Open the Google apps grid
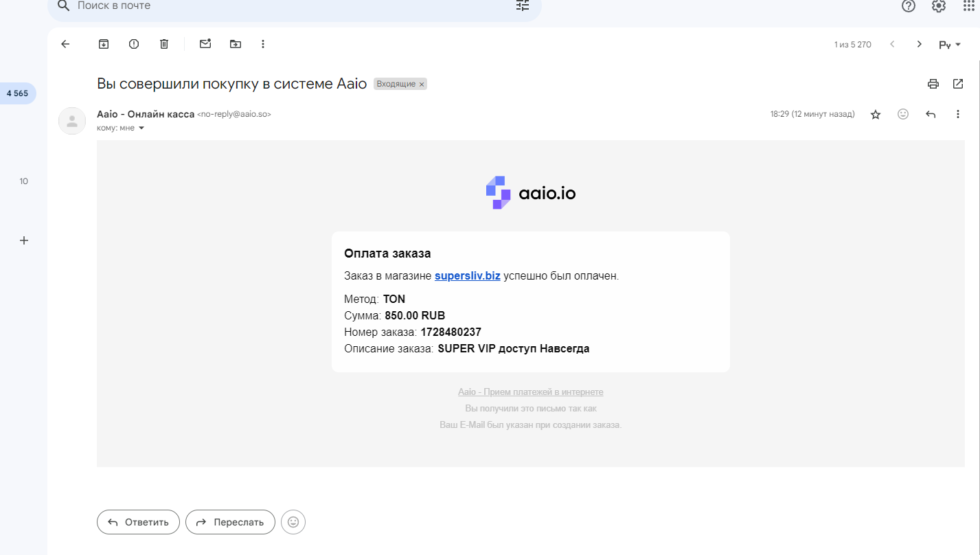The width and height of the screenshot is (980, 555). (969, 5)
